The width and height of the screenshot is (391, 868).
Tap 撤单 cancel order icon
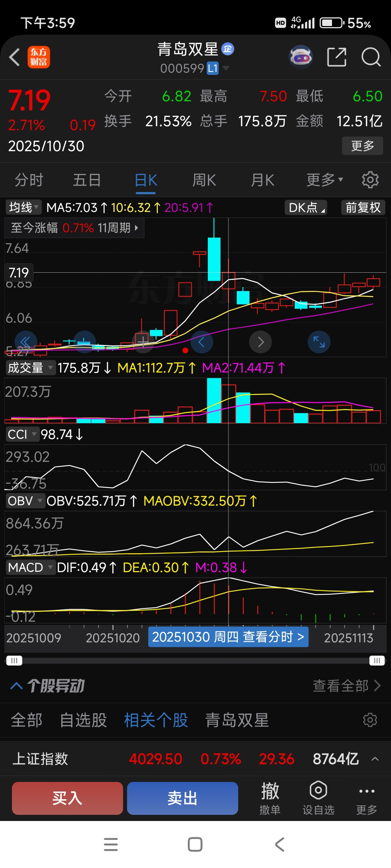270,798
